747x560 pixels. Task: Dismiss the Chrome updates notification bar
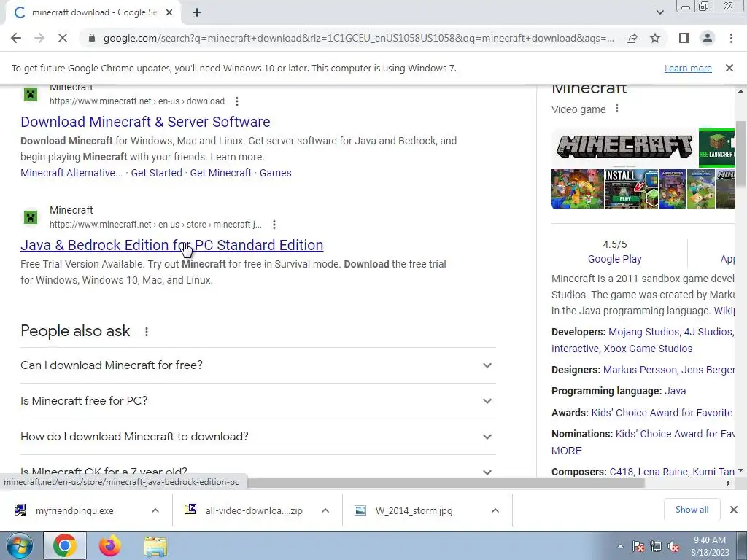729,68
